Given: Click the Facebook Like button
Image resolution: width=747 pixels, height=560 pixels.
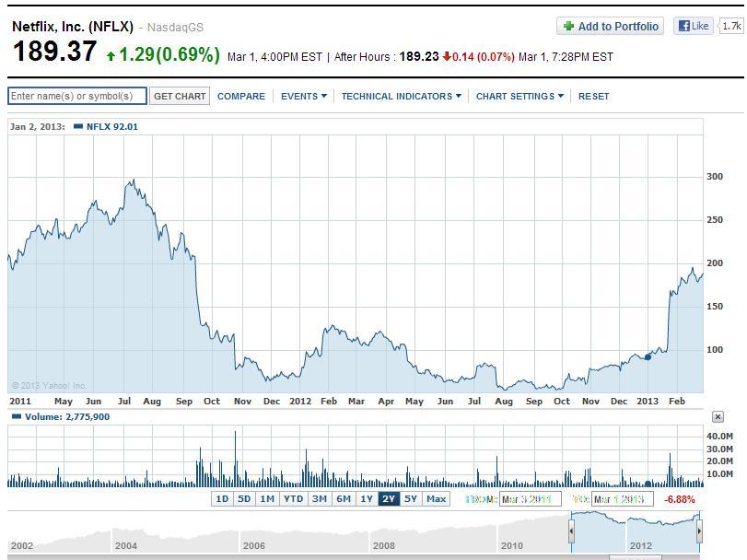Looking at the screenshot, I should pos(694,26).
